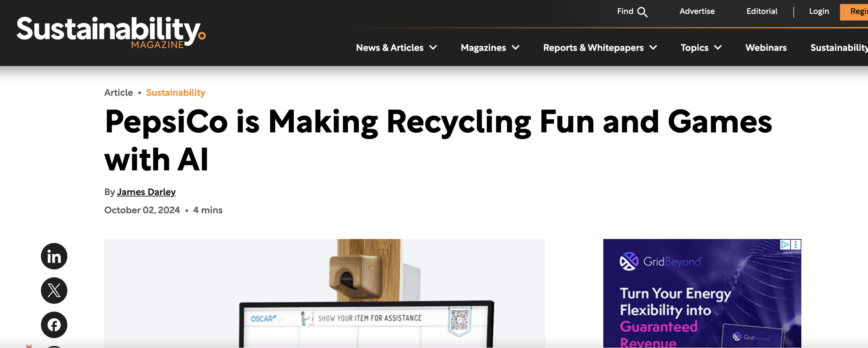Click the Editorial link
The width and height of the screenshot is (868, 348).
click(x=762, y=11)
